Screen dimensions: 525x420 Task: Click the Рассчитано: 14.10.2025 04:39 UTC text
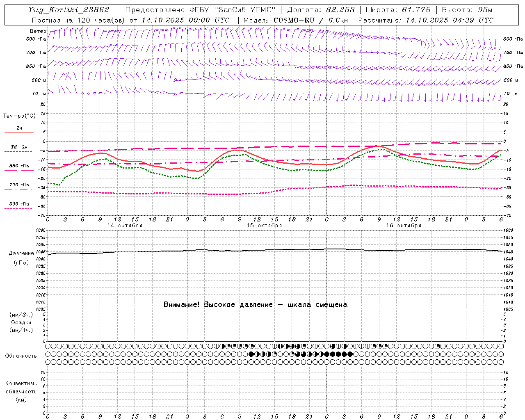[426, 20]
